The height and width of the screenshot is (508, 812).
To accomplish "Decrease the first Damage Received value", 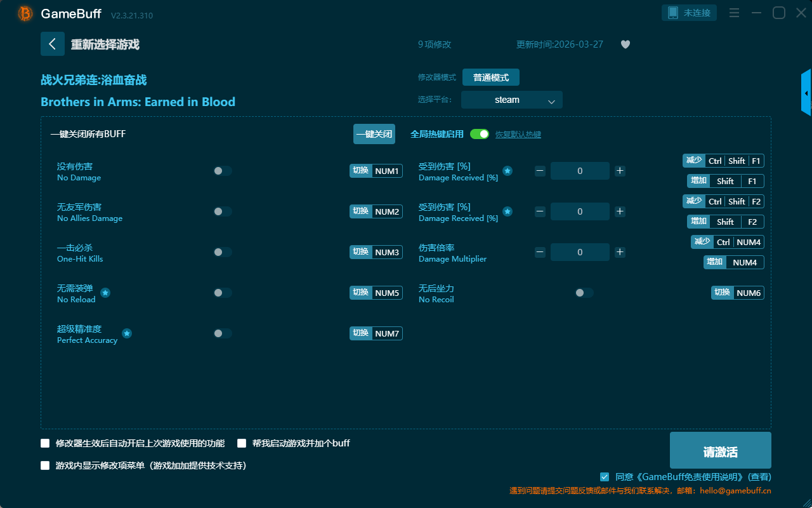I will point(540,171).
